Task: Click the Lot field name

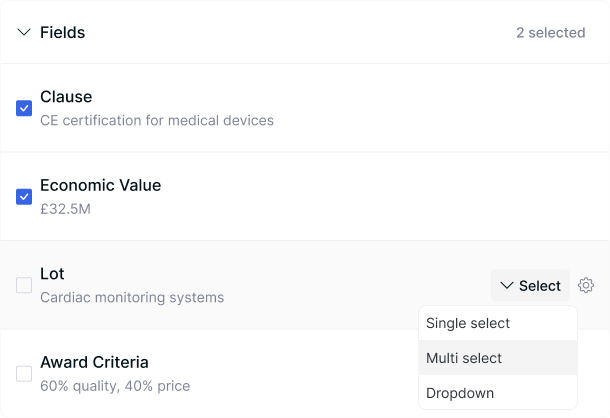Action: (x=52, y=274)
